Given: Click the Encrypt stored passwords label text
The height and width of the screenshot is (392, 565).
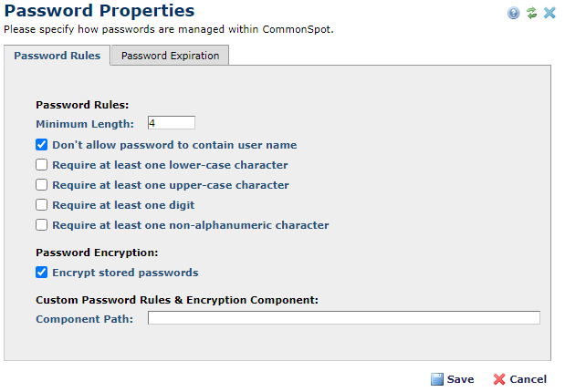Looking at the screenshot, I should 125,273.
